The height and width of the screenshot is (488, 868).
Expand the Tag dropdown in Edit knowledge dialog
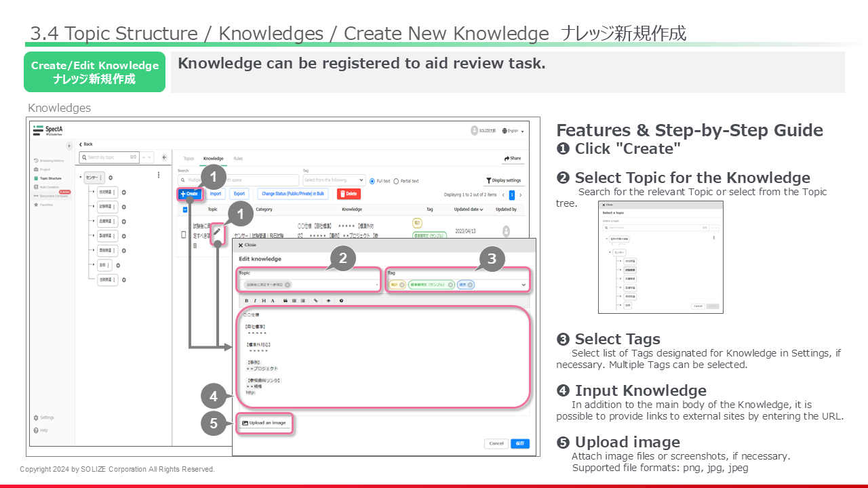(524, 285)
